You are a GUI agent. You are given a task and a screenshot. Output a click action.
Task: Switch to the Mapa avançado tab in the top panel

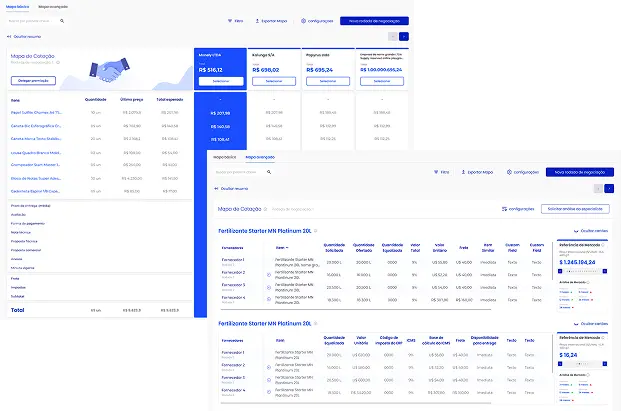click(52, 6)
